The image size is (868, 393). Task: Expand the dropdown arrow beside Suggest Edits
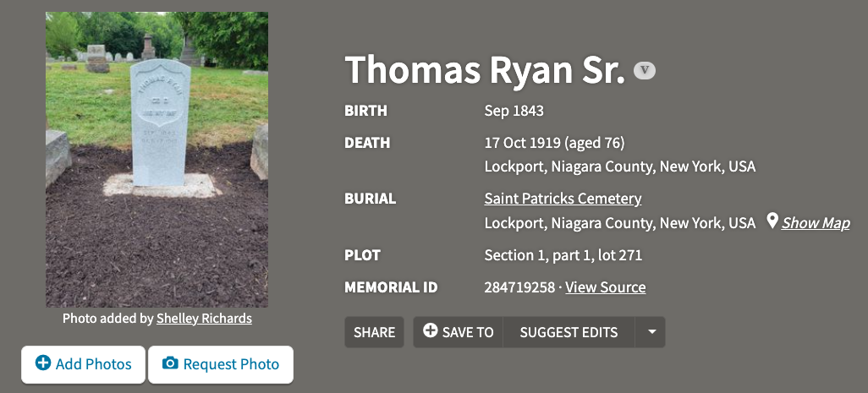point(651,332)
